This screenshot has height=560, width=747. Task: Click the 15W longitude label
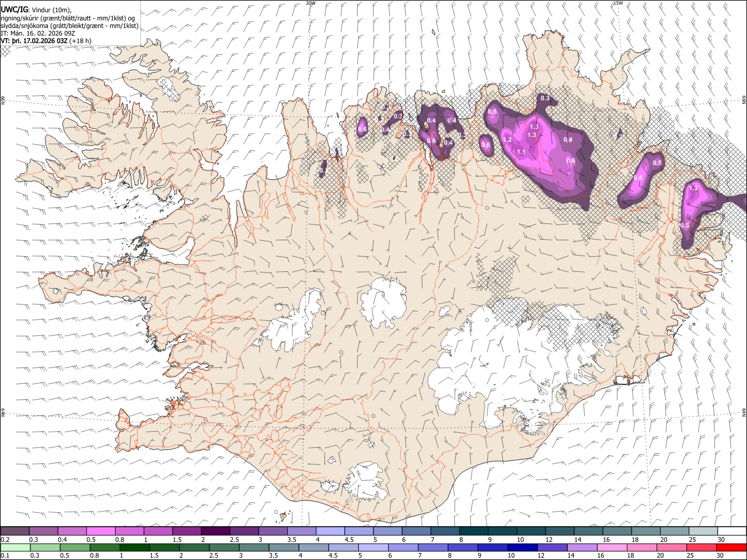(x=617, y=3)
